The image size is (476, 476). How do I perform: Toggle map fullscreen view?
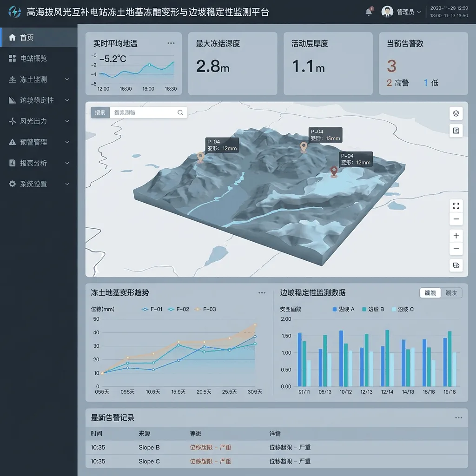click(456, 206)
